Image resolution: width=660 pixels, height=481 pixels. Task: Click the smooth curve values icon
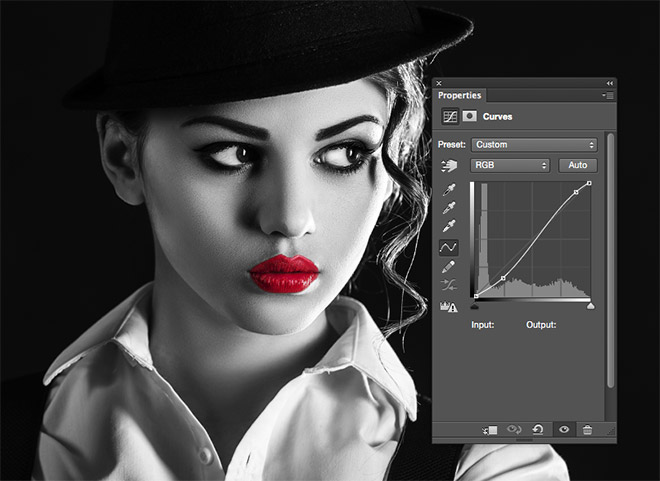point(449,284)
